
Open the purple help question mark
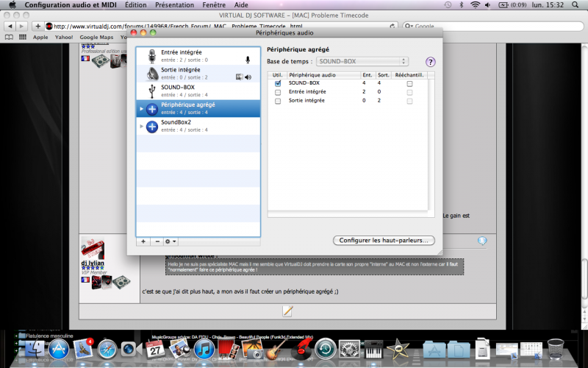point(430,62)
